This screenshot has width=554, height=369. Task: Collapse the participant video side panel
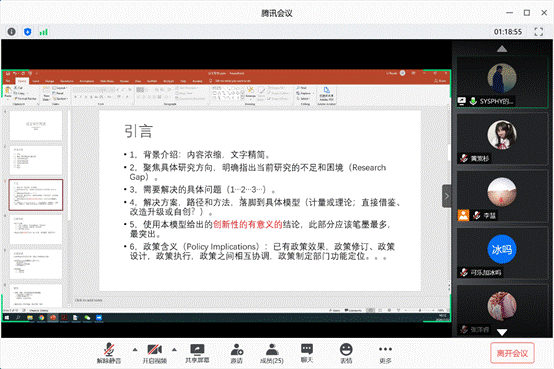(447, 196)
